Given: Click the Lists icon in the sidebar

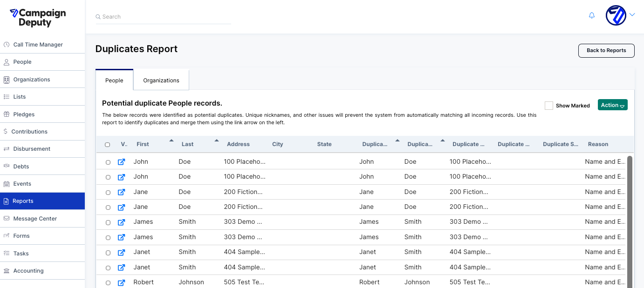Looking at the screenshot, I should coord(7,97).
